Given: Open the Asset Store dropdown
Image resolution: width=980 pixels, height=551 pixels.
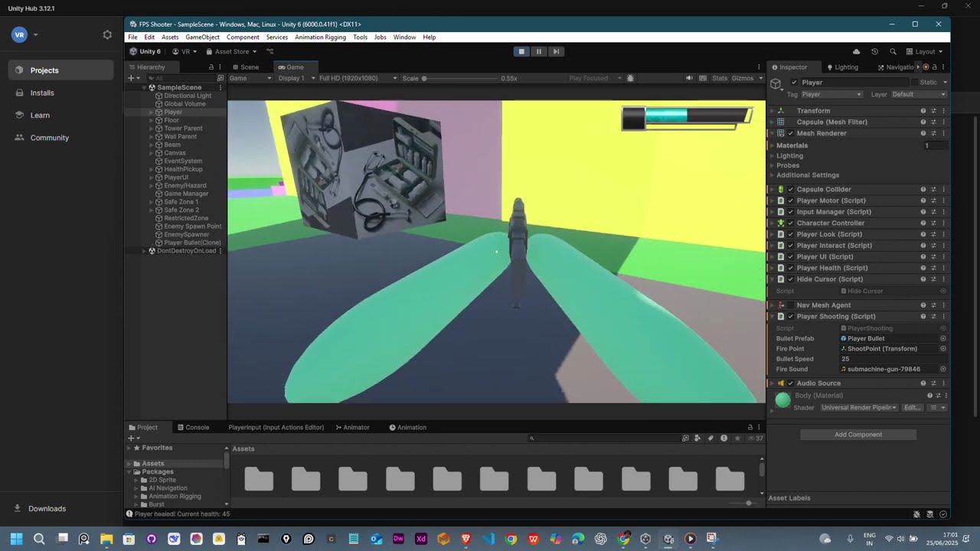Looking at the screenshot, I should [x=232, y=51].
